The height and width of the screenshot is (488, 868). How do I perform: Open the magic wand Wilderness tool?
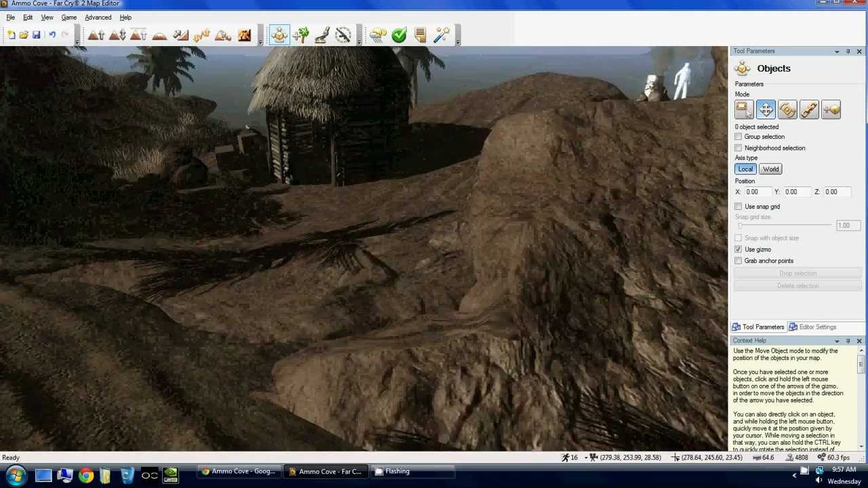click(x=441, y=35)
